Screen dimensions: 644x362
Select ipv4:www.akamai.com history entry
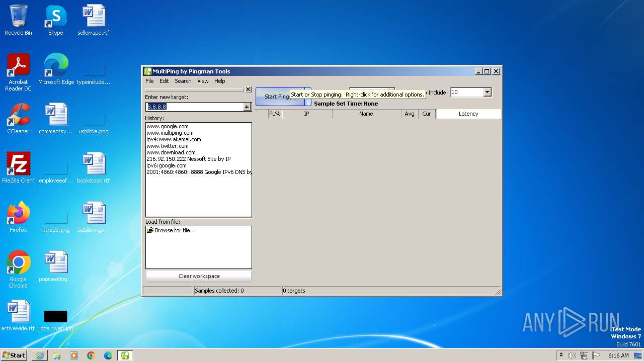click(174, 140)
